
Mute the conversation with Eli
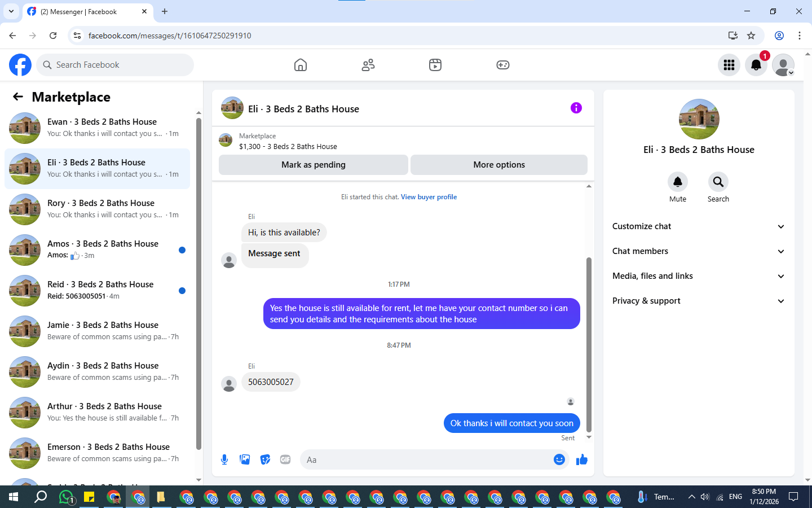pyautogui.click(x=678, y=182)
